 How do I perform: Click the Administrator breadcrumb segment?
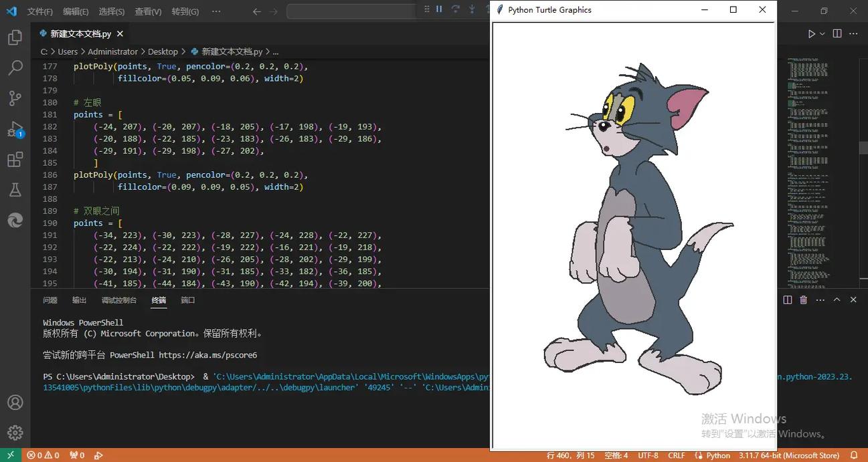click(112, 51)
